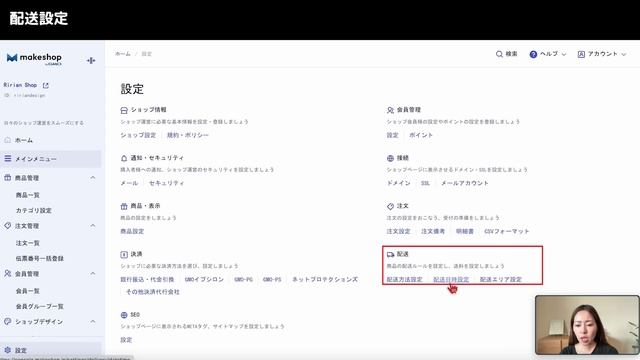Click the ホーム house icon in sidebar

pos(8,140)
